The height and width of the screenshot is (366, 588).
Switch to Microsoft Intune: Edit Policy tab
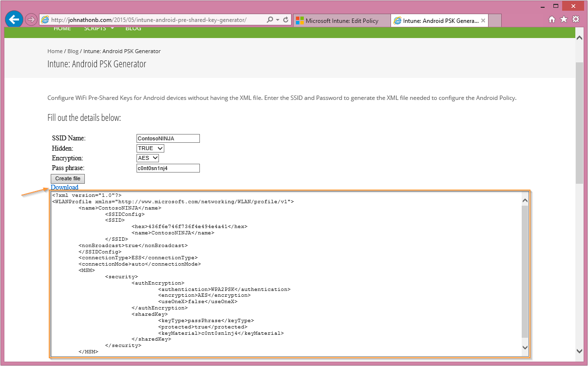coord(342,20)
